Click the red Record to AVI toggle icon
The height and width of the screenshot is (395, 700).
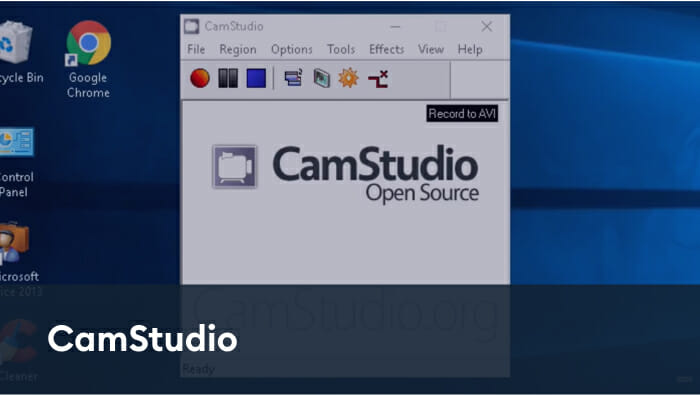coord(378,79)
